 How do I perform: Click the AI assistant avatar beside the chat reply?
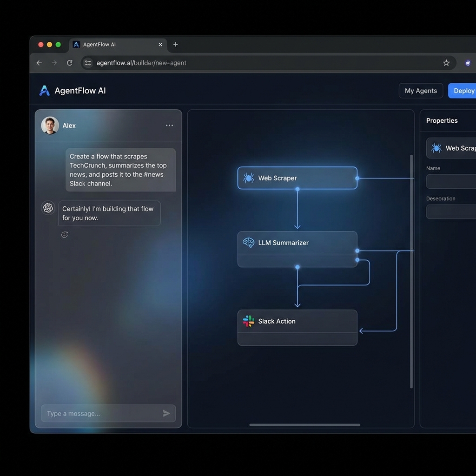click(48, 208)
